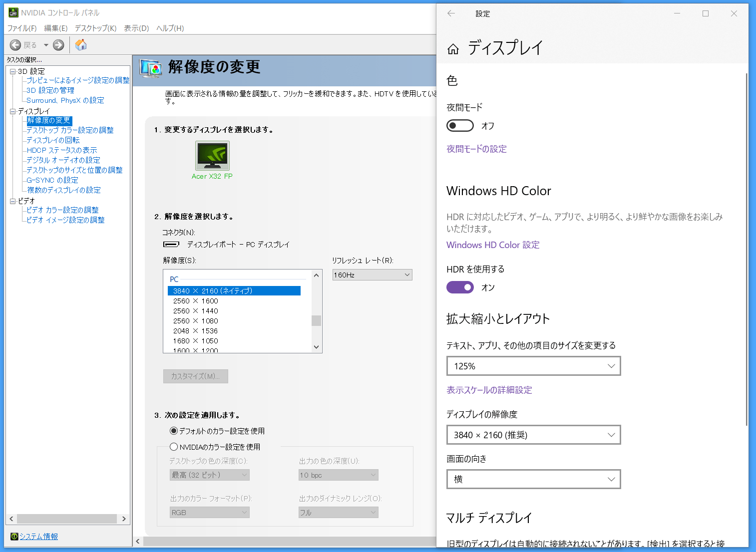Viewport: 756px width, 552px height.
Task: Click task tree scroll right arrow
Action: 124,519
